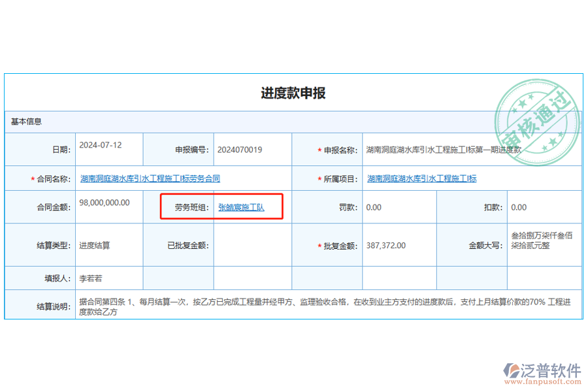Viewport: 588px width, 392px height.
Task: Open the 湖南洞庭湖水库引水工程施工Ⅰ标劳务合同 contract link
Action: click(150, 178)
